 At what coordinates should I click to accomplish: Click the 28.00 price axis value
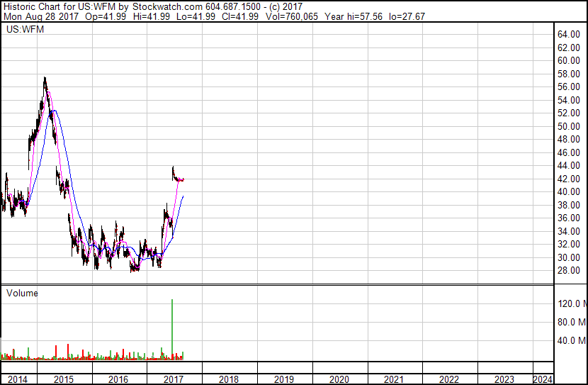(x=569, y=271)
